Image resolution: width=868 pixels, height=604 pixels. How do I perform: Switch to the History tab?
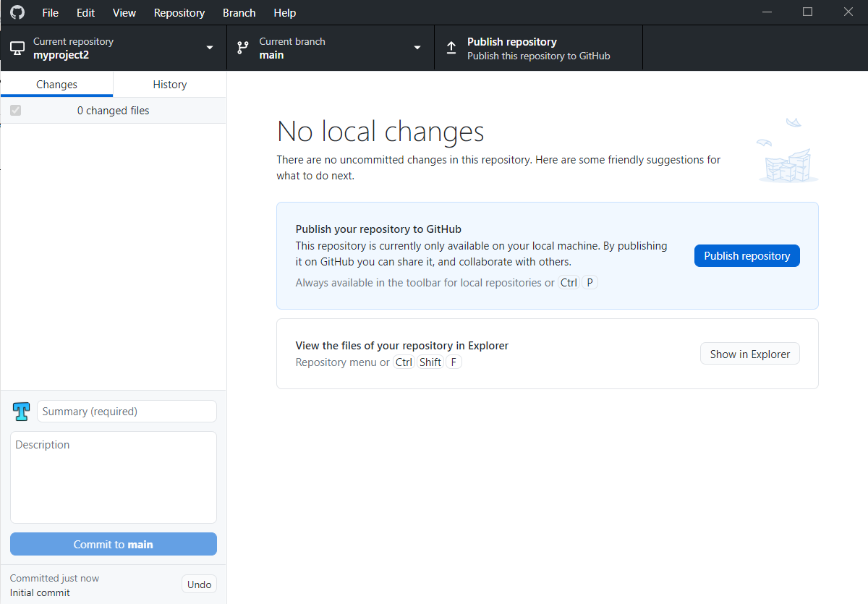coord(169,84)
